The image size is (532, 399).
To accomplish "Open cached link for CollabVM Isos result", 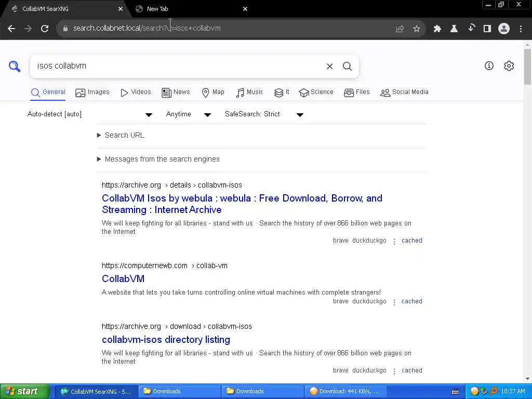I will tap(412, 241).
